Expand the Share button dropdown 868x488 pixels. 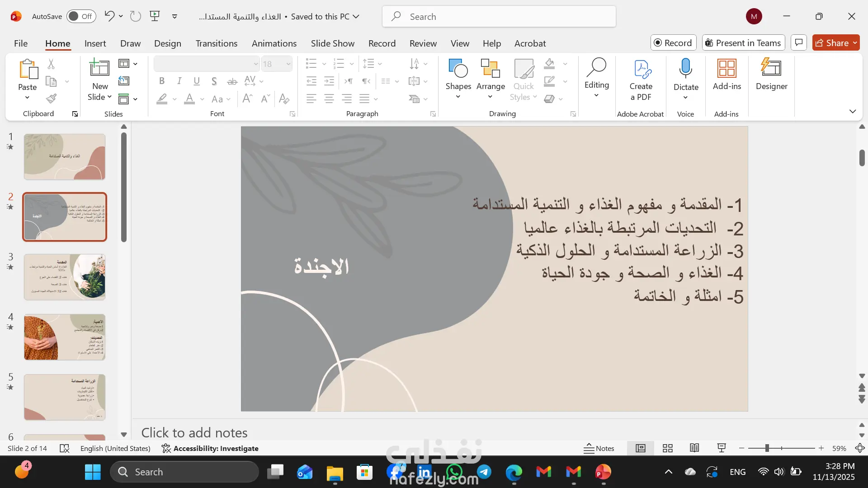pos(855,43)
